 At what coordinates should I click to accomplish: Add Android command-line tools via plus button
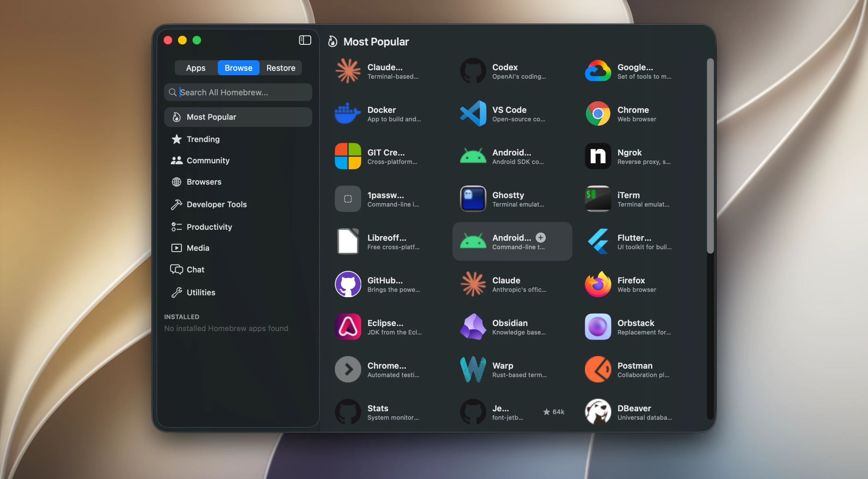click(540, 238)
